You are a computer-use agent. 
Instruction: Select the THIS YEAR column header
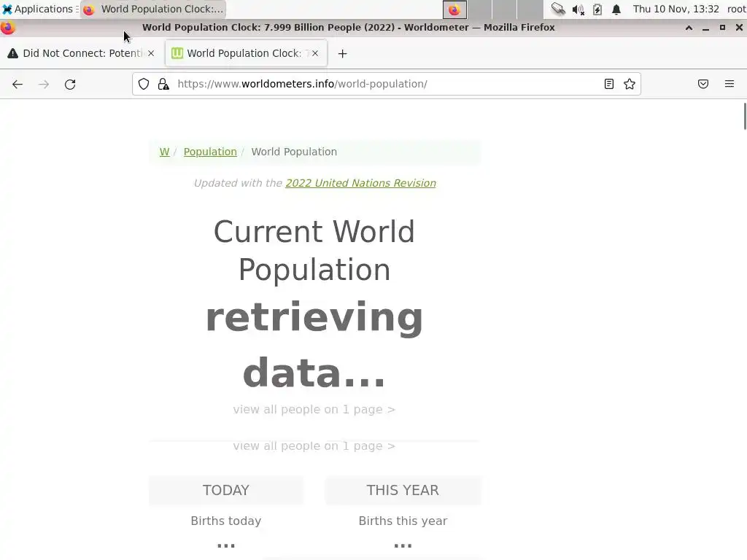click(x=403, y=490)
